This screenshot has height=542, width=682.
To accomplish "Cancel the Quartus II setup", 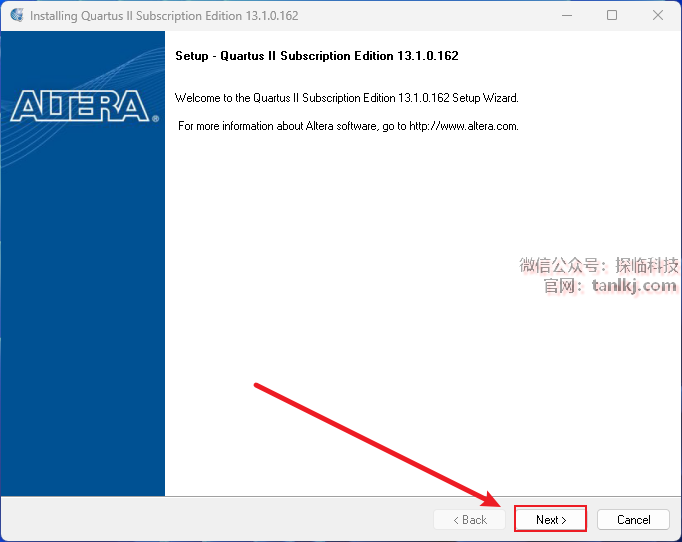I will (x=633, y=519).
